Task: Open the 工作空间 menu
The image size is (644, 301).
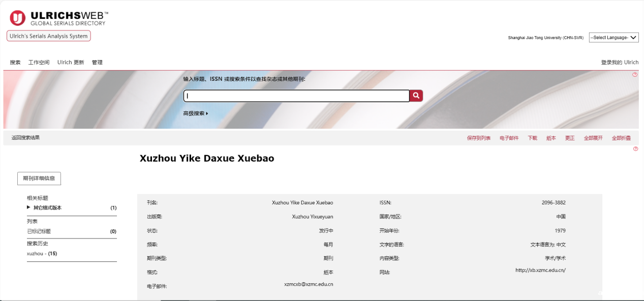Action: point(39,63)
